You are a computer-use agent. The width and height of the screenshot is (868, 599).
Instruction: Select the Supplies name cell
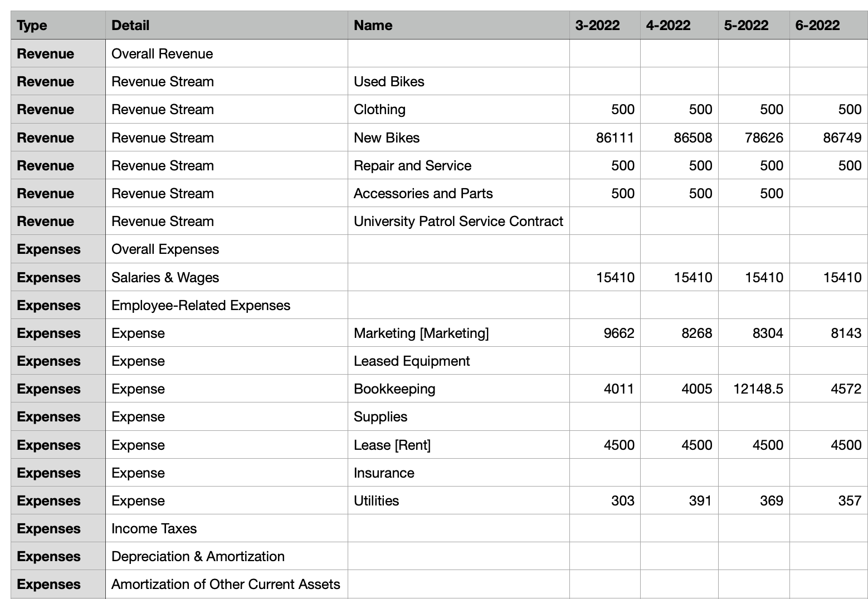pos(459,416)
